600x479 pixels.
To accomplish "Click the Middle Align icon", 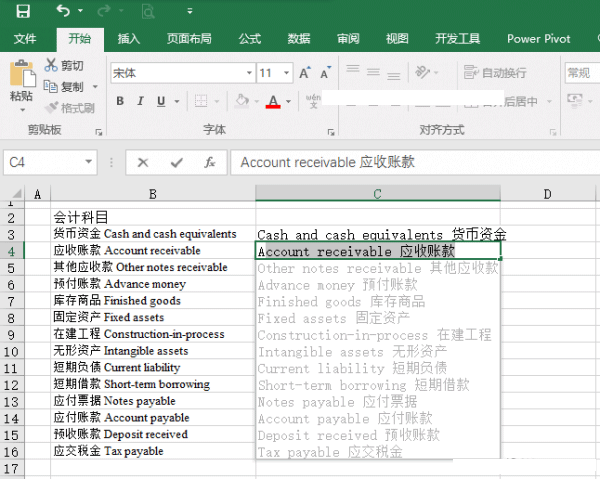I will [373, 72].
